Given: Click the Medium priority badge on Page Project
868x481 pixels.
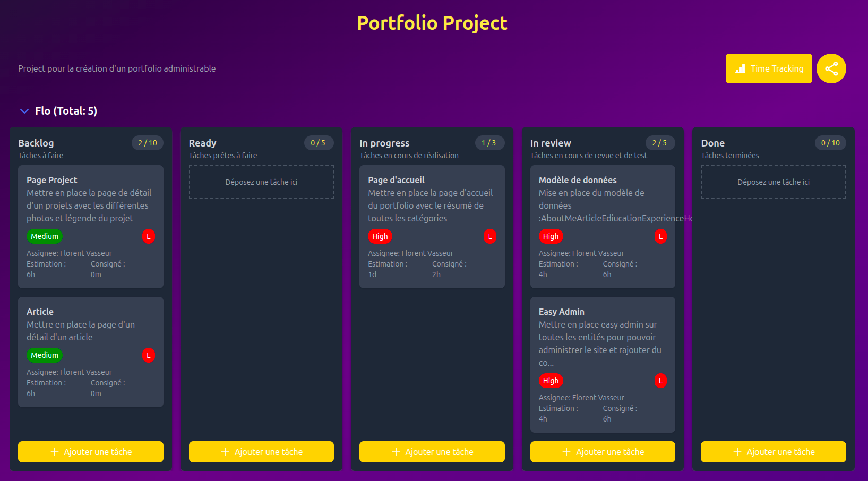Looking at the screenshot, I should [45, 236].
